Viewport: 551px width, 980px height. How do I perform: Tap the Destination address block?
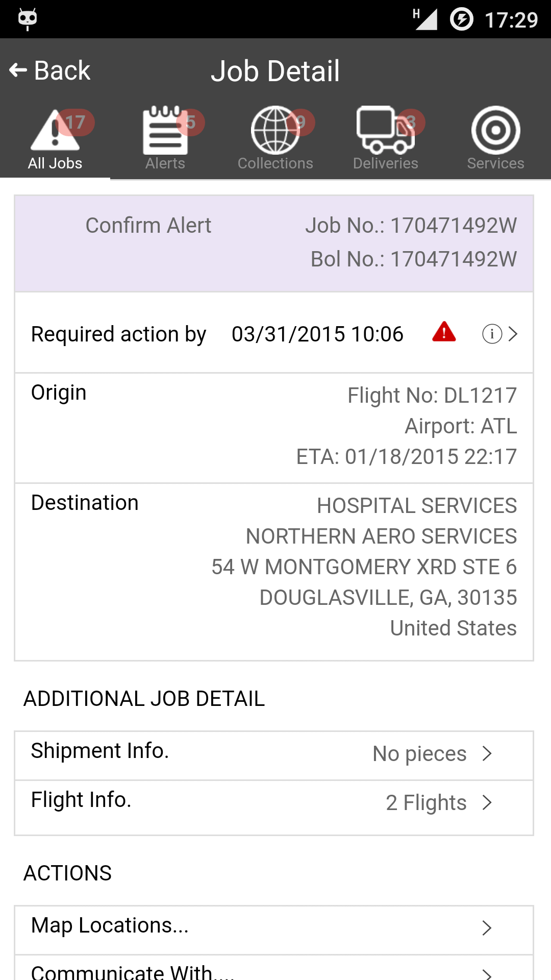pos(274,572)
